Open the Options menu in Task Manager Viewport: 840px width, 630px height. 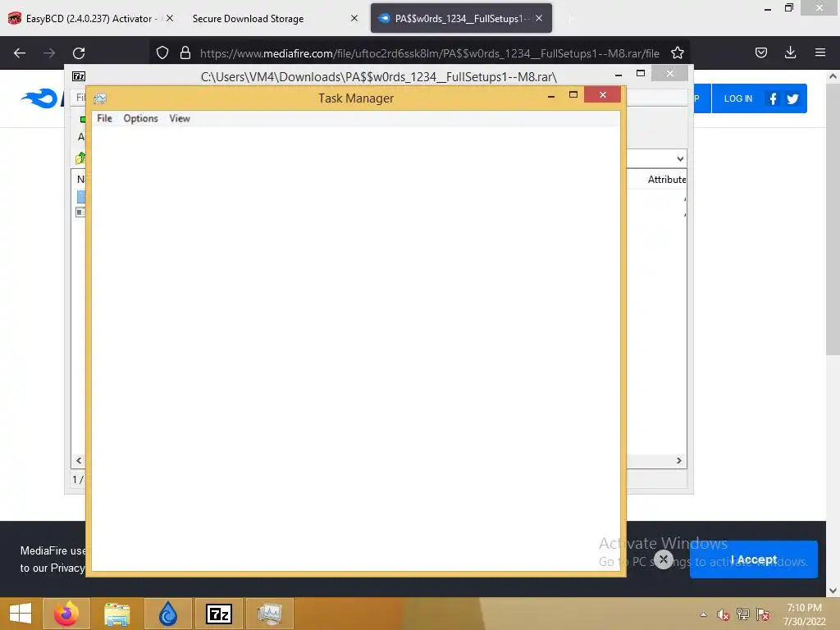coord(140,118)
